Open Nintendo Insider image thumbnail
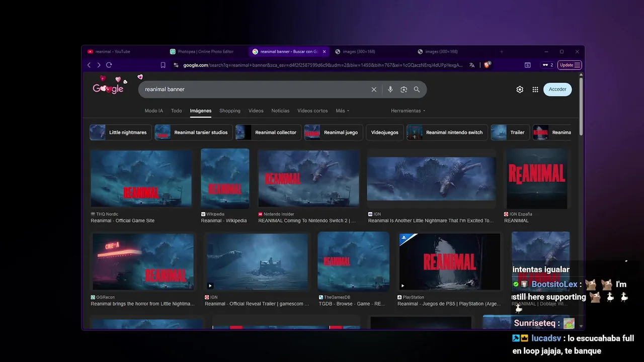The height and width of the screenshot is (362, 644). (309, 179)
